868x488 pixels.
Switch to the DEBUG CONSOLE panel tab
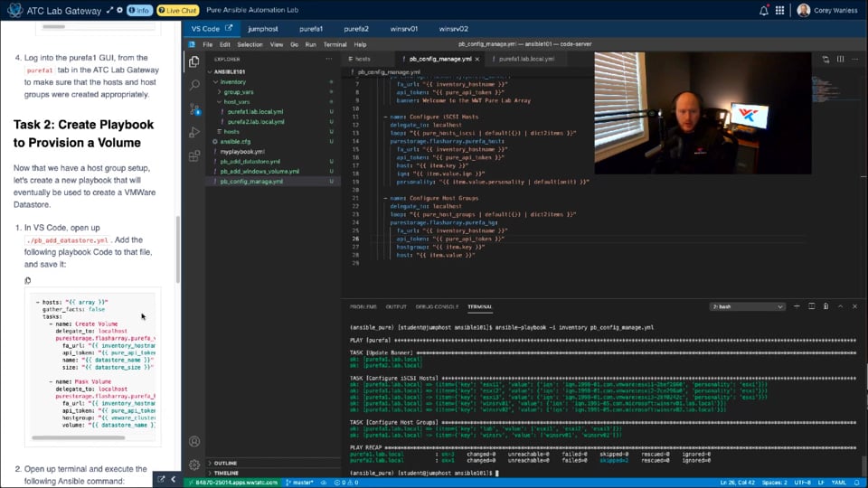click(x=437, y=306)
